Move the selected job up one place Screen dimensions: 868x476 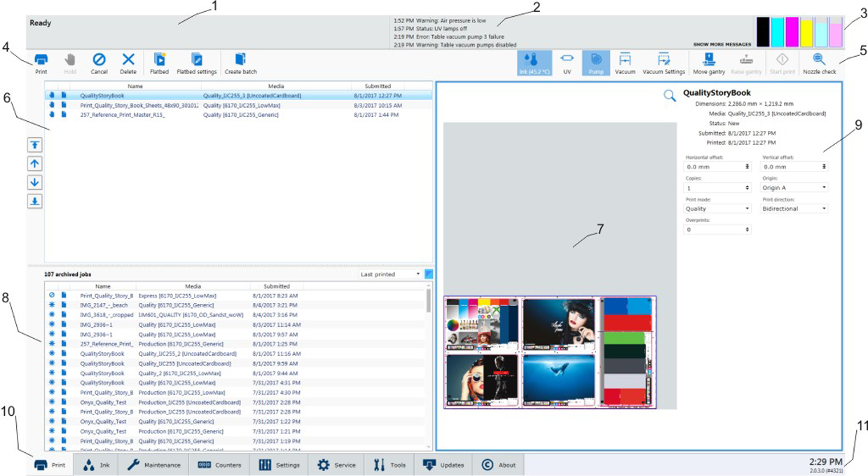pos(35,164)
